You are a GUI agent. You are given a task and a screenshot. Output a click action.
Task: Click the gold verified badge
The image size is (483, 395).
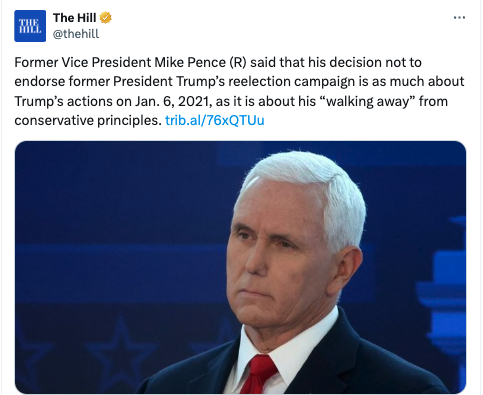[105, 18]
